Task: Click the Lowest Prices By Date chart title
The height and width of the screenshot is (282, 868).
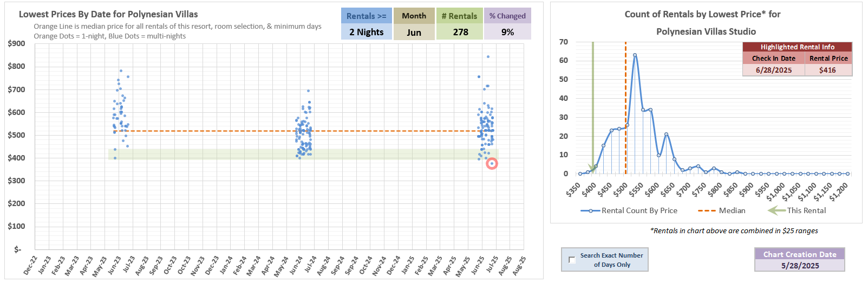Action: (x=108, y=15)
